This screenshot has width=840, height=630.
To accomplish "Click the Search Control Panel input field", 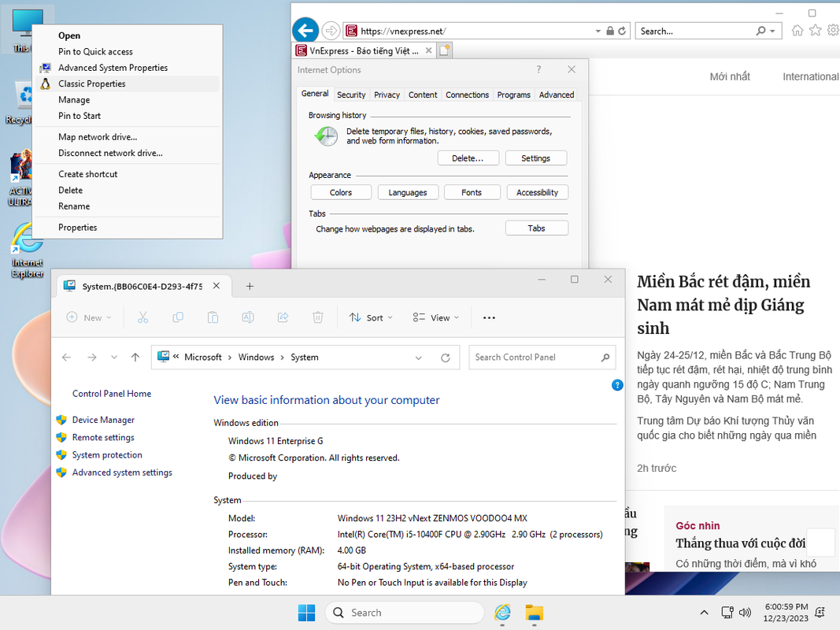I will [x=542, y=358].
